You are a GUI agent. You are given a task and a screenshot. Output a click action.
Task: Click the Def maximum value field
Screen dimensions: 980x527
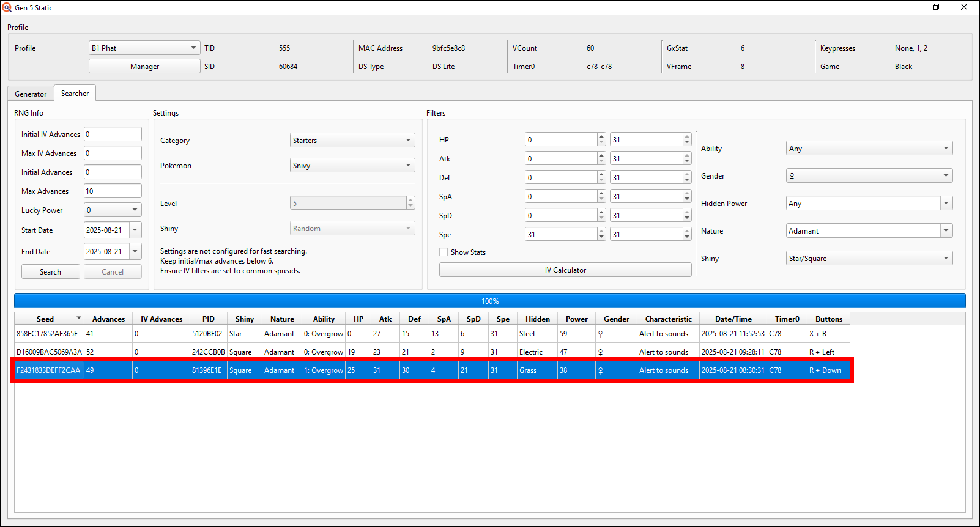click(645, 177)
